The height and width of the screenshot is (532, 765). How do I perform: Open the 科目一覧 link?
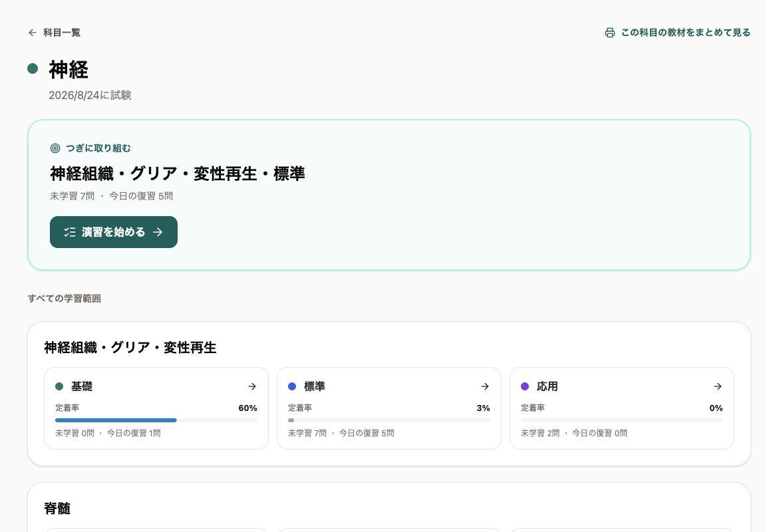tap(54, 33)
